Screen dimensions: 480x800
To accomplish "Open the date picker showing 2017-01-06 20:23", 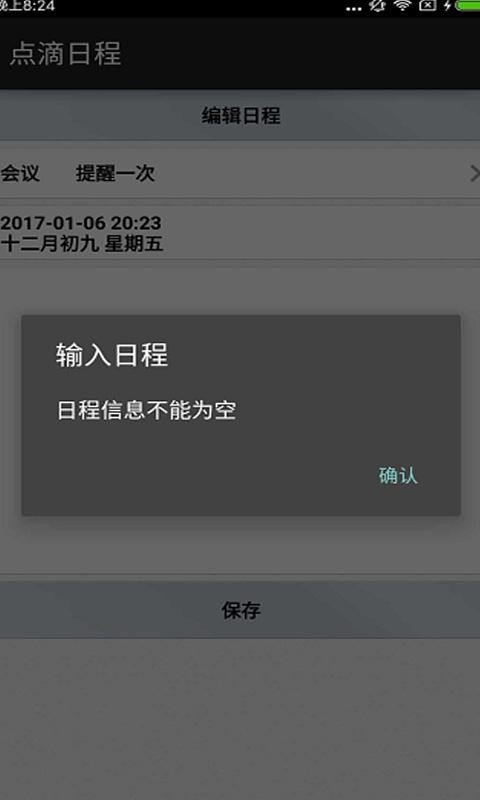I will (x=81, y=222).
